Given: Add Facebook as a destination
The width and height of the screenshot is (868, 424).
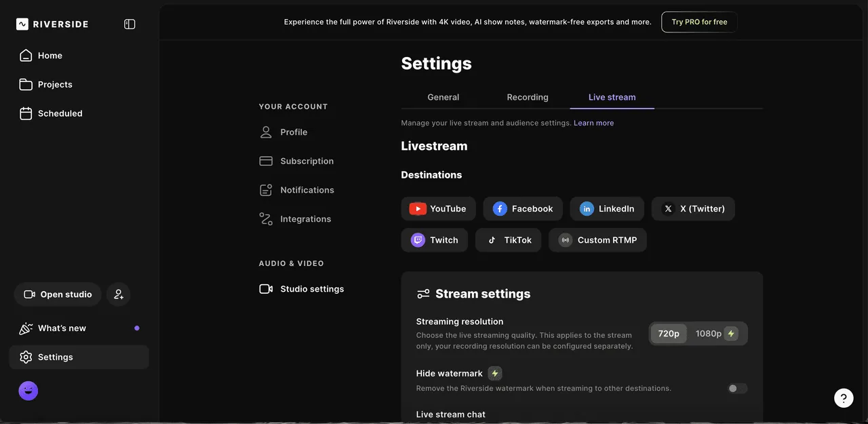Looking at the screenshot, I should coord(523,209).
